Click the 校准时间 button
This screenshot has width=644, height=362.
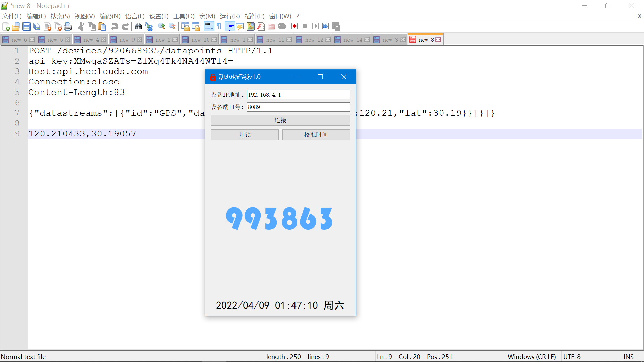click(316, 135)
